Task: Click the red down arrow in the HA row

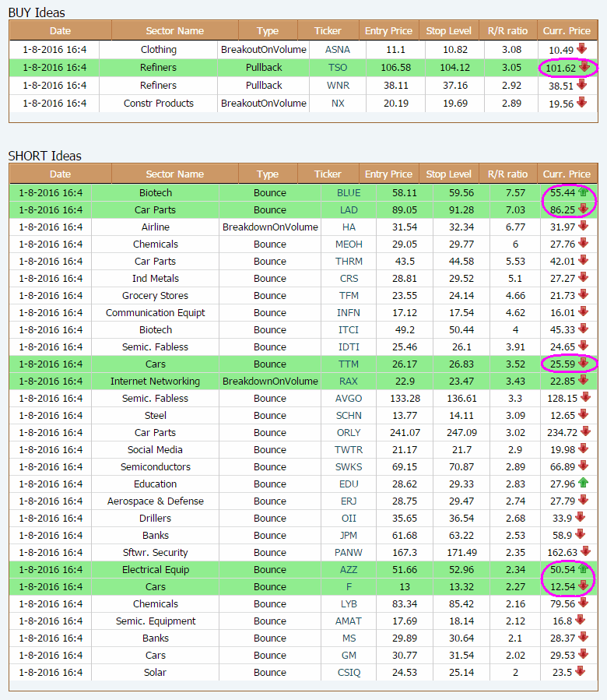Action: pos(583,226)
